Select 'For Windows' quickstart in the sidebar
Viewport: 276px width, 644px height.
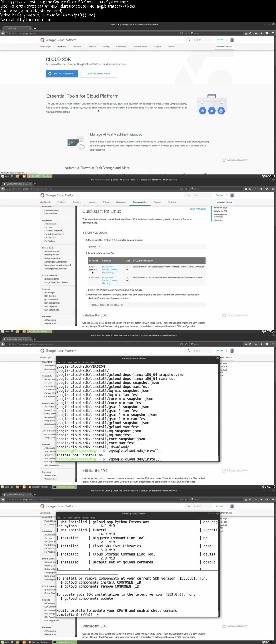pos(50,241)
